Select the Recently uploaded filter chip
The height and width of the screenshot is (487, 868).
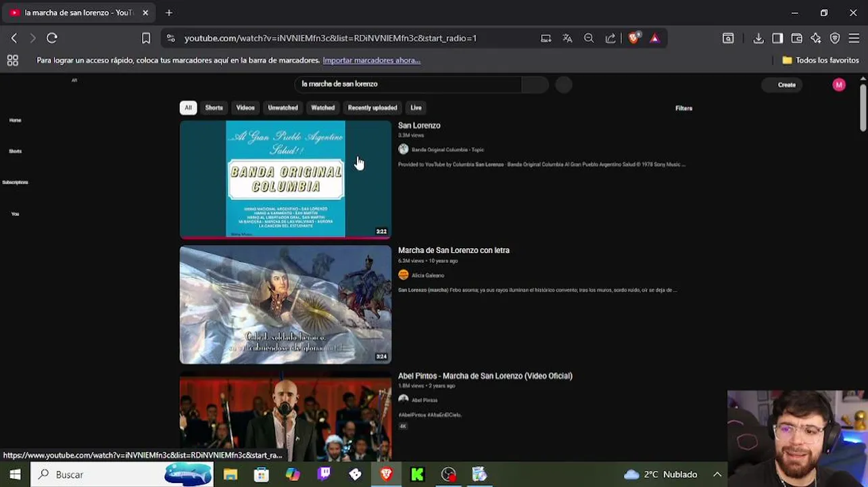point(372,108)
